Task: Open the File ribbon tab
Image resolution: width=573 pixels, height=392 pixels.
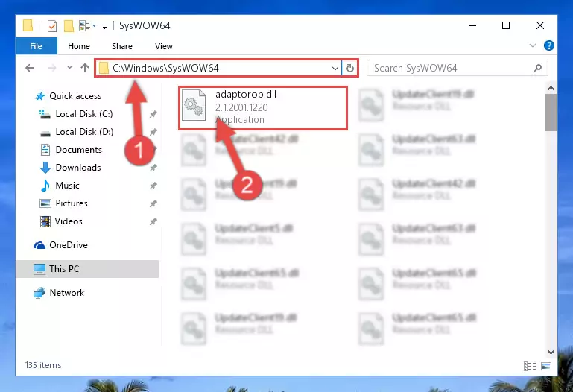Action: coord(37,46)
